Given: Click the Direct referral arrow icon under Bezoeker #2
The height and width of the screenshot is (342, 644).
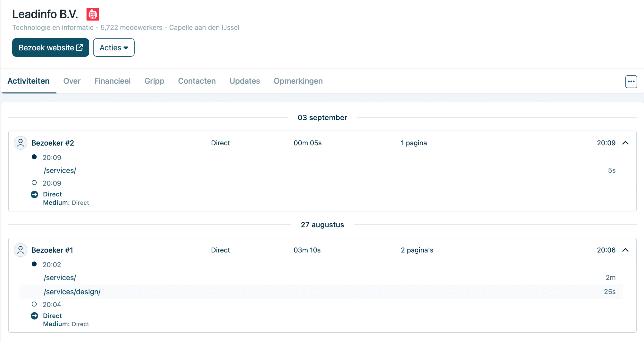Looking at the screenshot, I should pyautogui.click(x=34, y=194).
